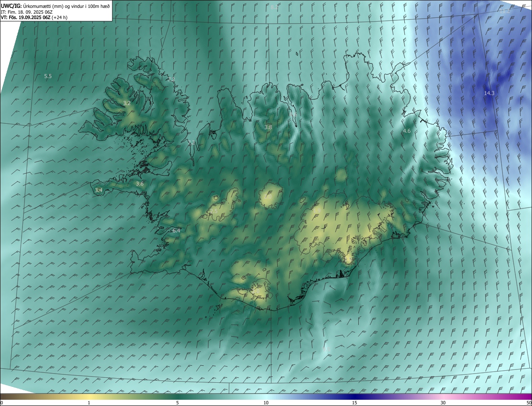Click the 4.6 value label in northeast Iceland

tap(407, 131)
